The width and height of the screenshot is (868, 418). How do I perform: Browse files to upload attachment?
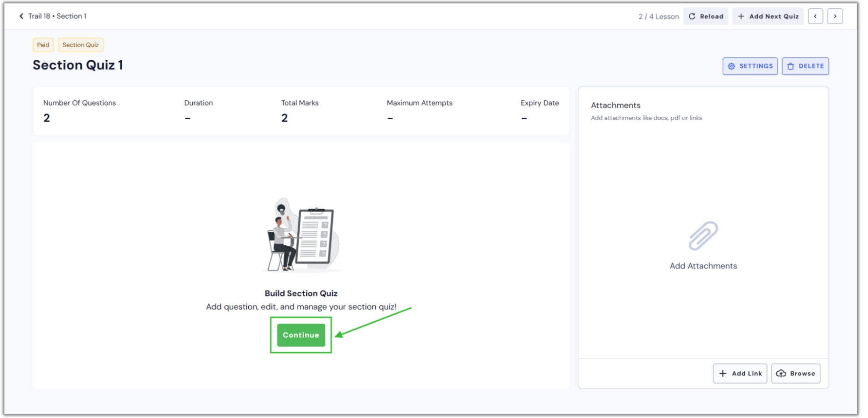[x=795, y=374]
